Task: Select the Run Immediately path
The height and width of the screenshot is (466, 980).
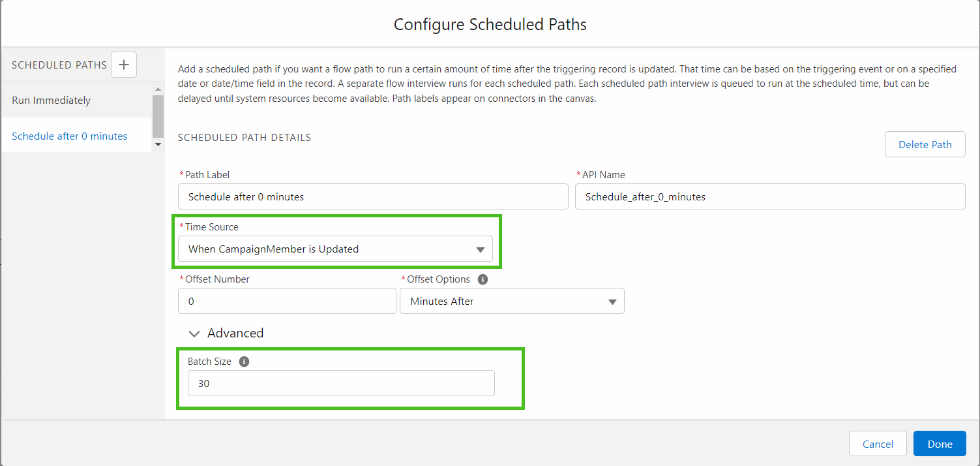Action: click(x=51, y=100)
